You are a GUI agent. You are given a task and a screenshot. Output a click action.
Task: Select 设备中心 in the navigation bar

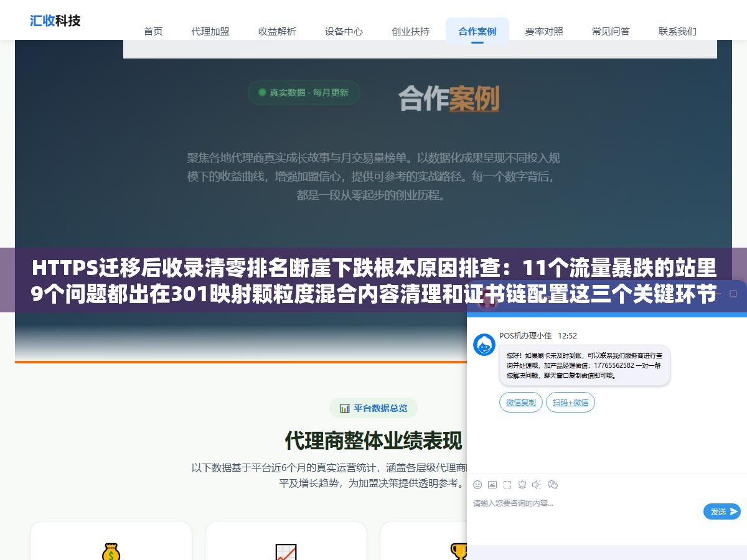(344, 31)
